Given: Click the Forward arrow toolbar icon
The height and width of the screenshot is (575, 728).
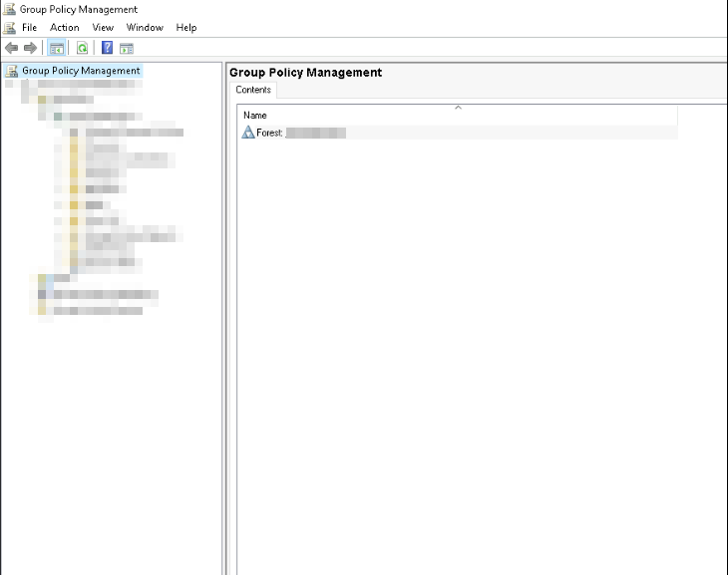Looking at the screenshot, I should click(30, 48).
